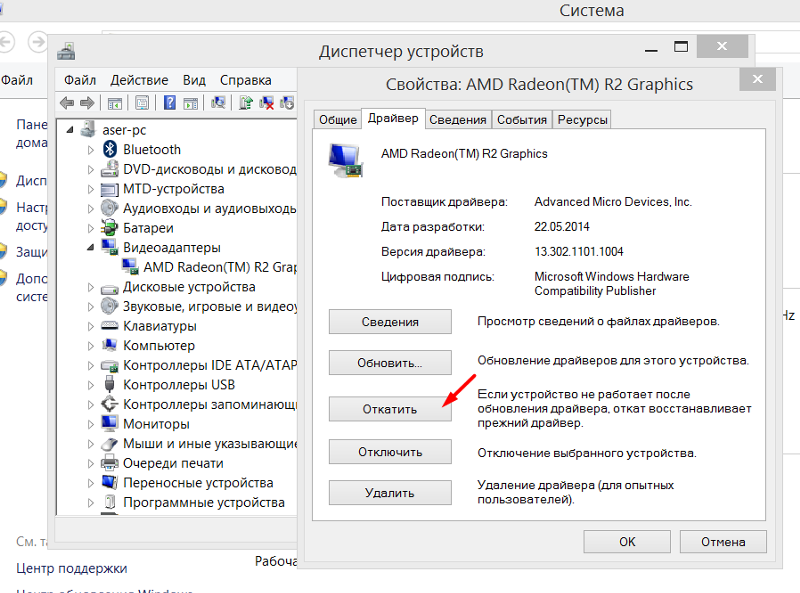
Task: Select the Батареи battery icon
Action: (110, 228)
